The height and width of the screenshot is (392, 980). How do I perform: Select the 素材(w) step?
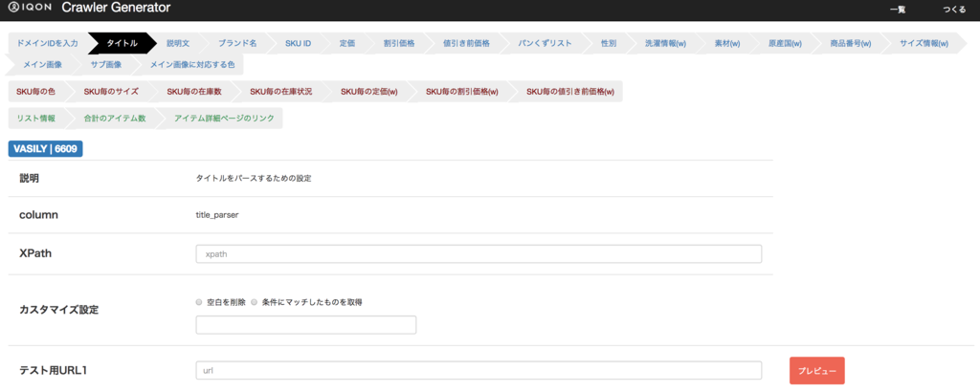point(727,44)
